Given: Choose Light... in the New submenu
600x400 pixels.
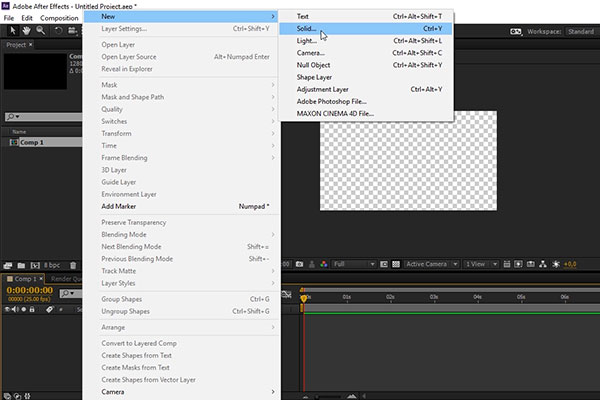Looking at the screenshot, I should tap(366, 41).
